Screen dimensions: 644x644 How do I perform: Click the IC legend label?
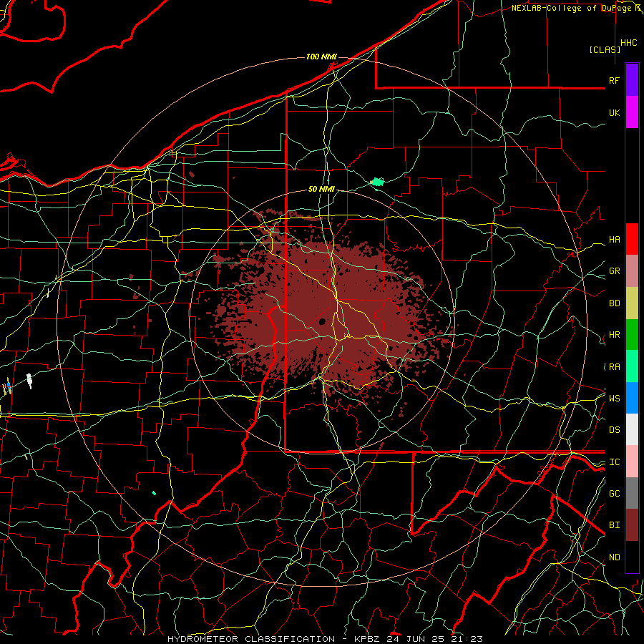click(x=614, y=462)
